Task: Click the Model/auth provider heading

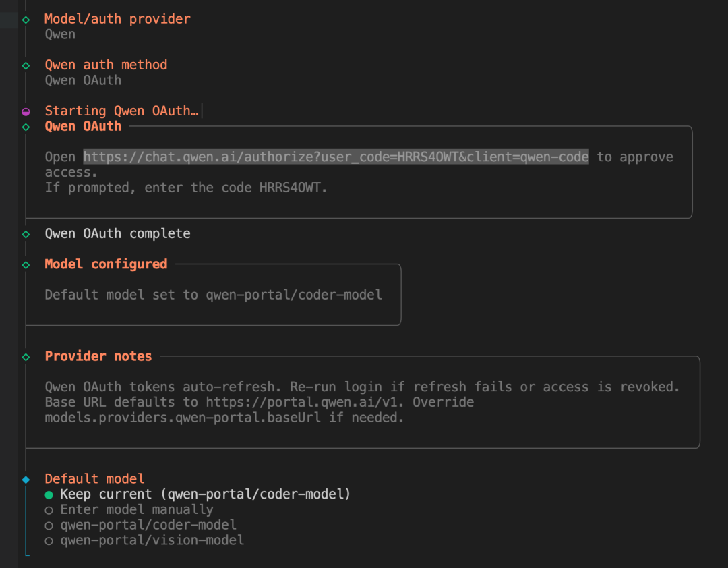Action: 117,19
